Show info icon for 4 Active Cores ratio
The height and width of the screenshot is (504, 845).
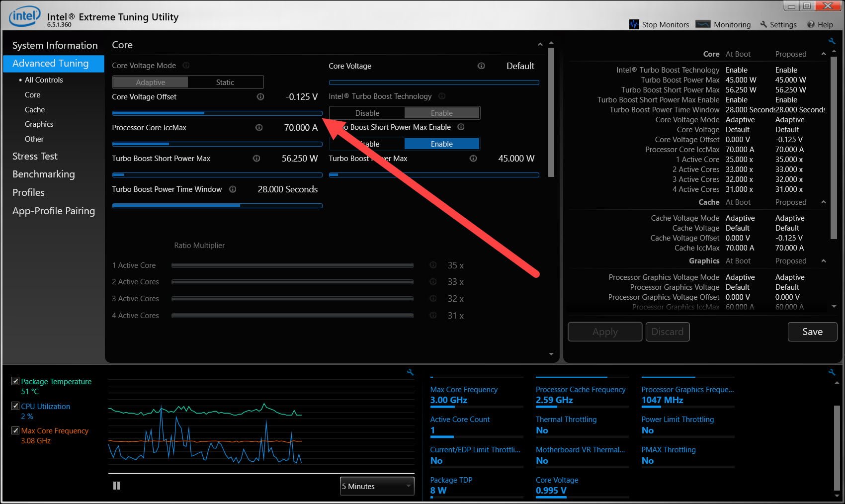coord(433,315)
